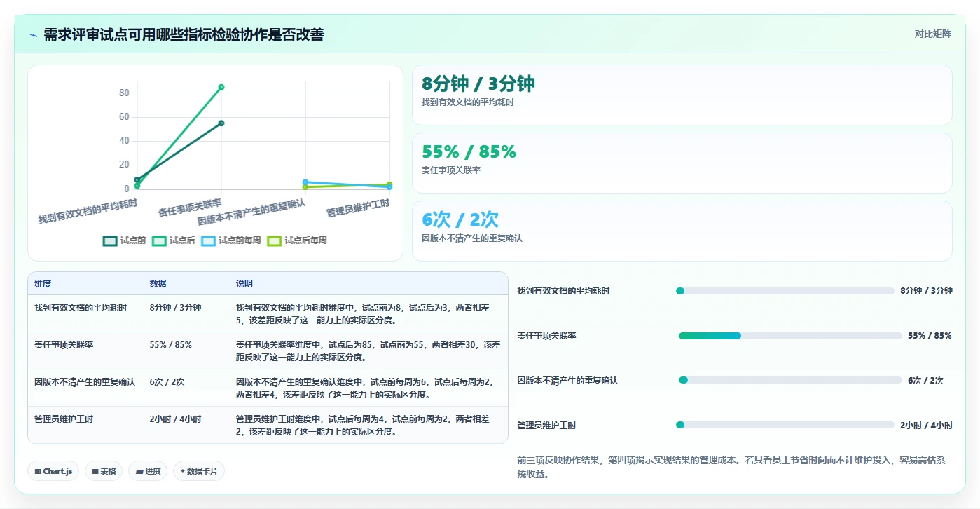The width and height of the screenshot is (980, 509).
Task: Toggle the 试点后每周 legend series
Action: [x=297, y=240]
